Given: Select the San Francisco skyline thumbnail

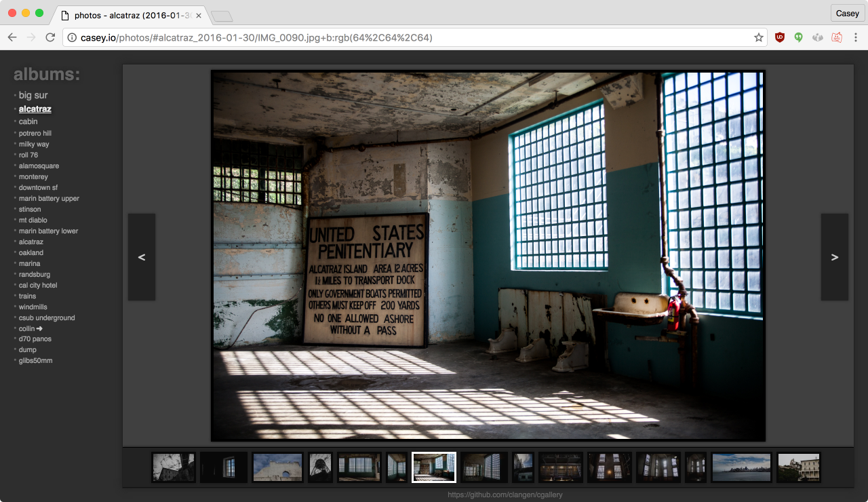Looking at the screenshot, I should click(x=741, y=467).
